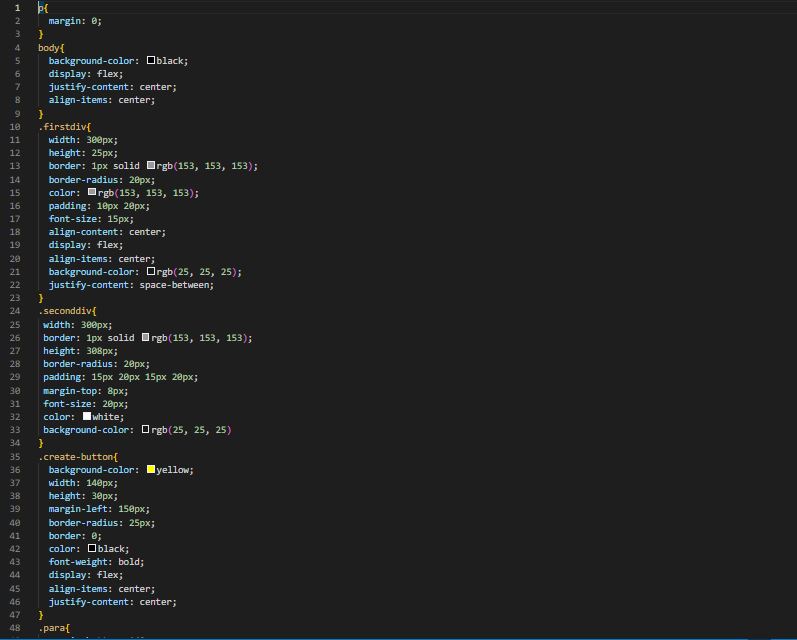Image resolution: width=797 pixels, height=640 pixels.
Task: Place cursor on the '.seconddiv' selector
Action: [65, 311]
